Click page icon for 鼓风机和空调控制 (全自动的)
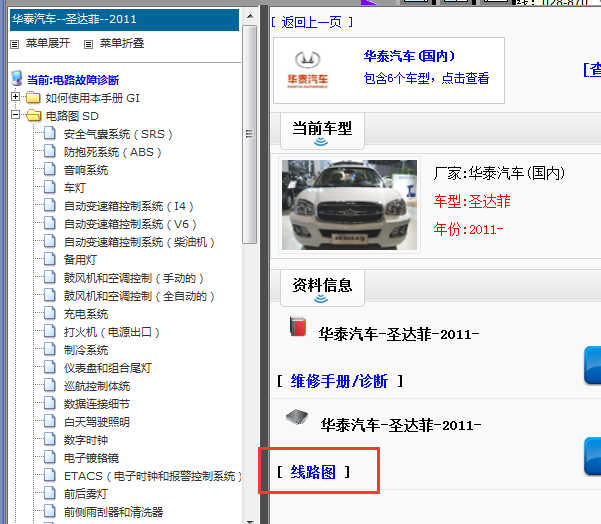Viewport: 601px width, 524px height. (x=49, y=295)
